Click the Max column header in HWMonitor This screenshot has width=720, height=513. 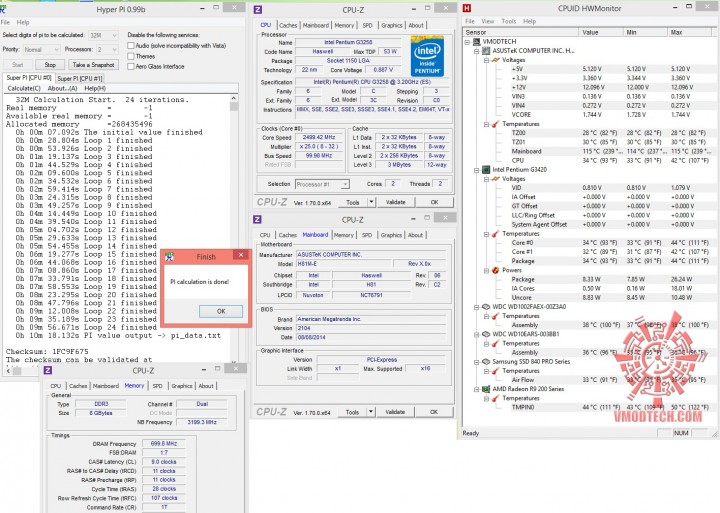point(692,32)
